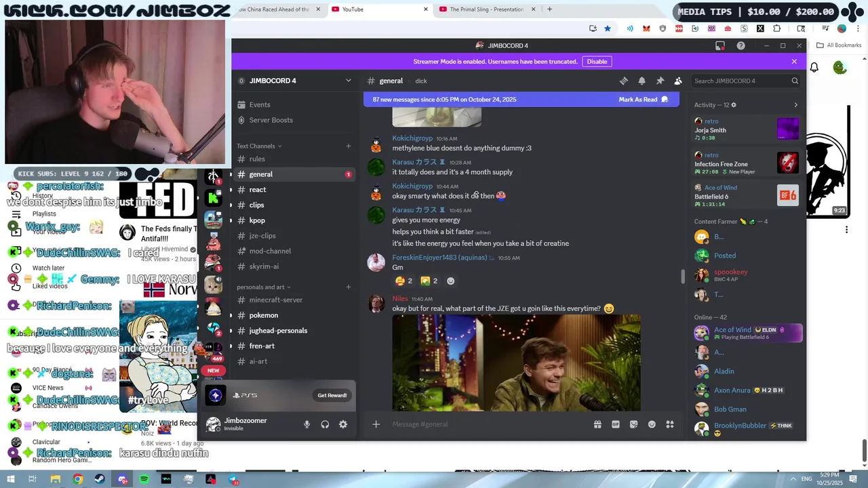The height and width of the screenshot is (488, 868).
Task: Disable Streamer Mode
Action: coord(597,62)
